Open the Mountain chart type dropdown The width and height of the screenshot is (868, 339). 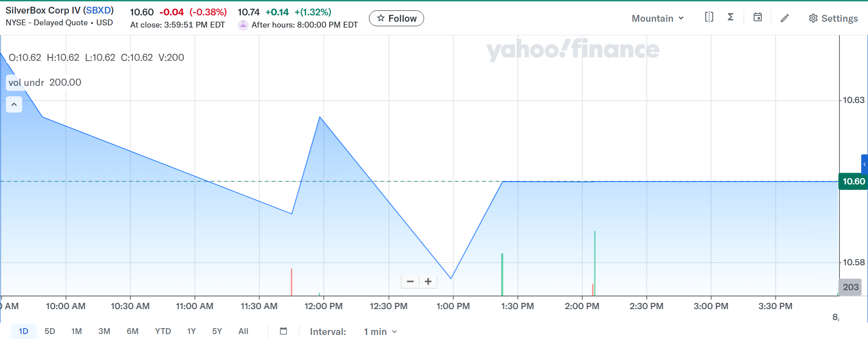(x=658, y=19)
